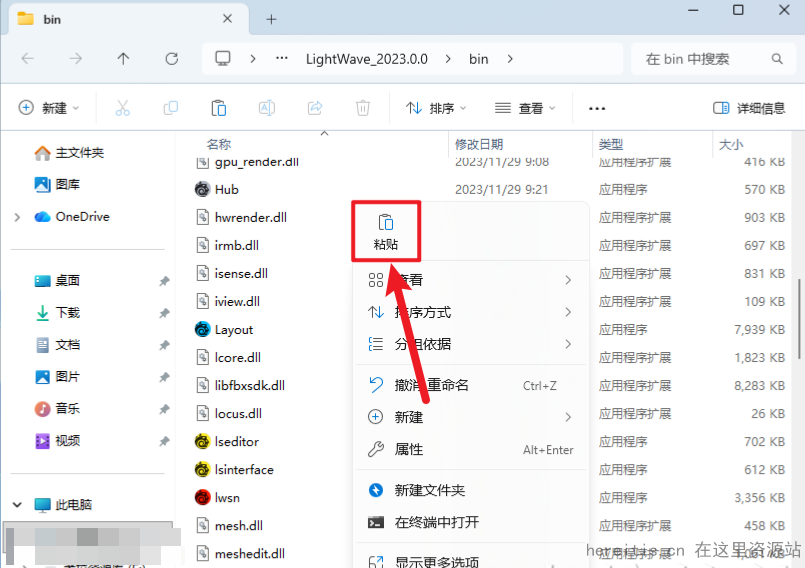Open new tab with plus button
Viewport: 805px width, 568px height.
coord(272,20)
